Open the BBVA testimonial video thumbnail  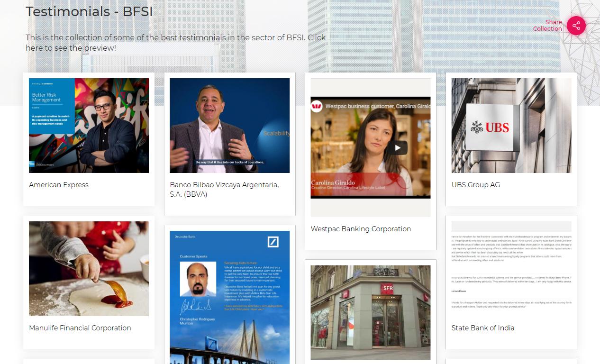[230, 126]
